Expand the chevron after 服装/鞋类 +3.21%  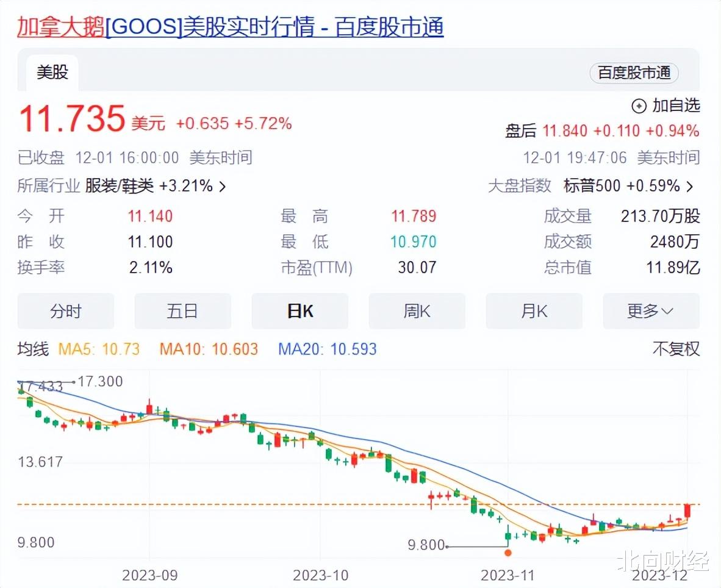(223, 186)
